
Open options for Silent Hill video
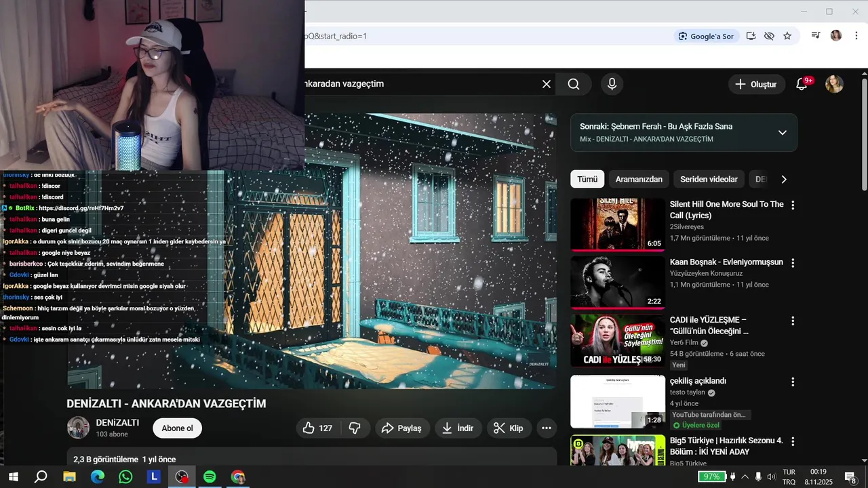792,205
